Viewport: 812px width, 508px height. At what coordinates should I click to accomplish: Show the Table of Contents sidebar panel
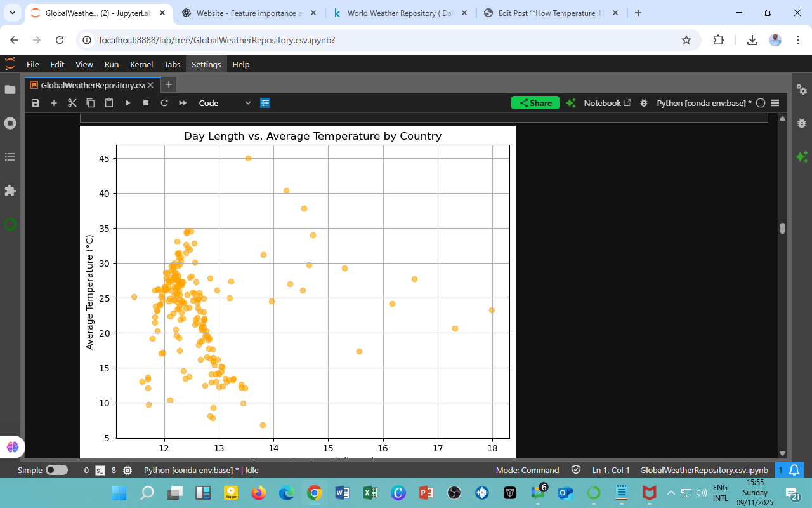point(10,157)
